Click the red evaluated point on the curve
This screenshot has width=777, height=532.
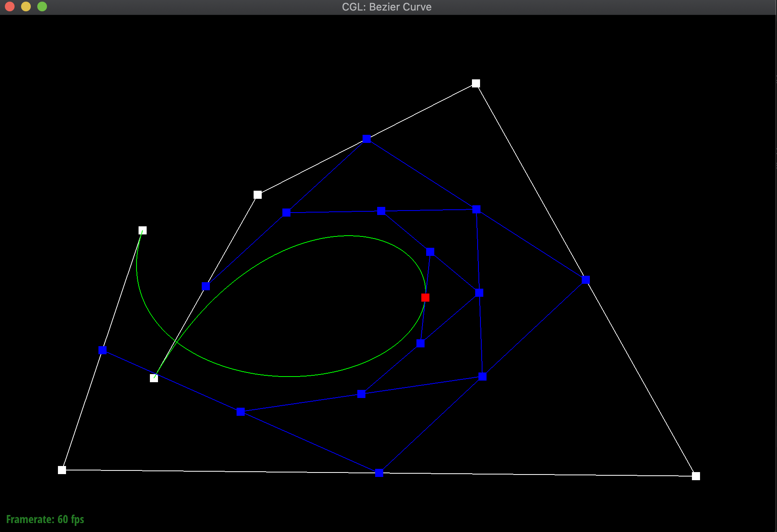(425, 298)
